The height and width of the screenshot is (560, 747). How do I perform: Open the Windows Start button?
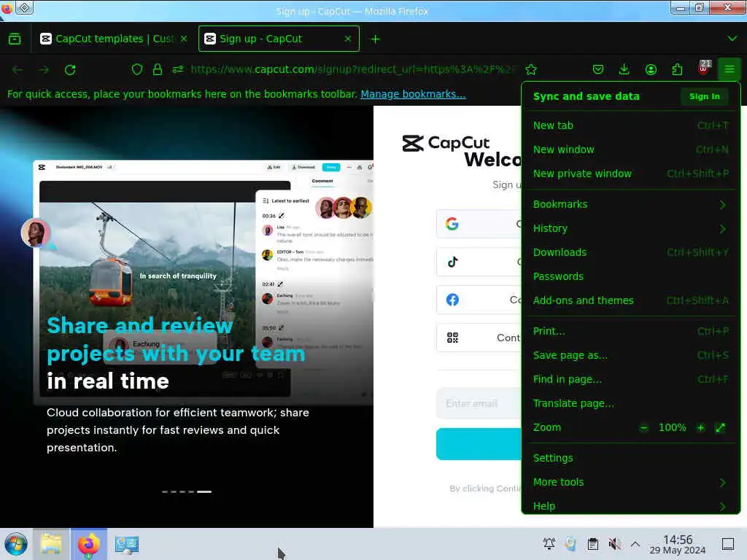pos(16,544)
